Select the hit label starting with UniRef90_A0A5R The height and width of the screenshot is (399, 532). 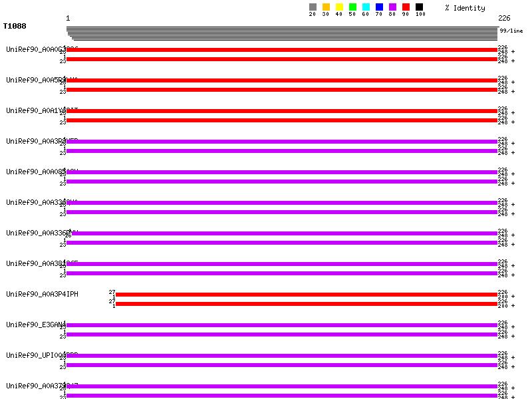[42, 80]
